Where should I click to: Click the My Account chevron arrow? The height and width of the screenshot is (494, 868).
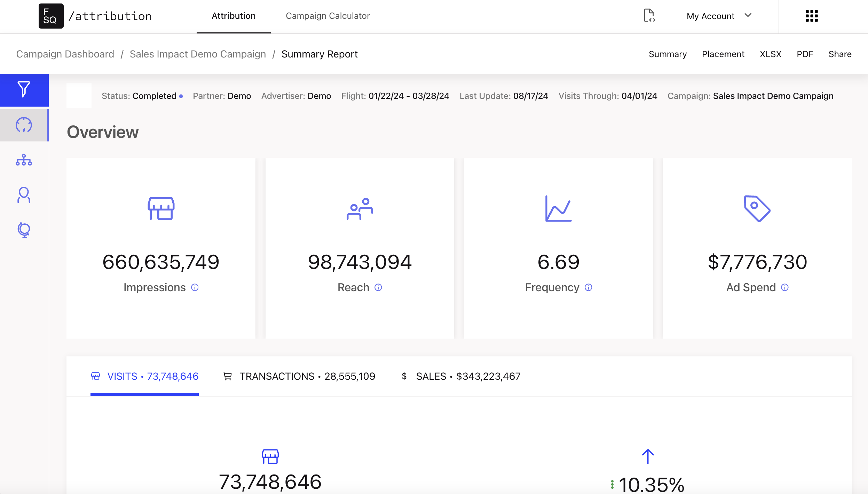[748, 15]
